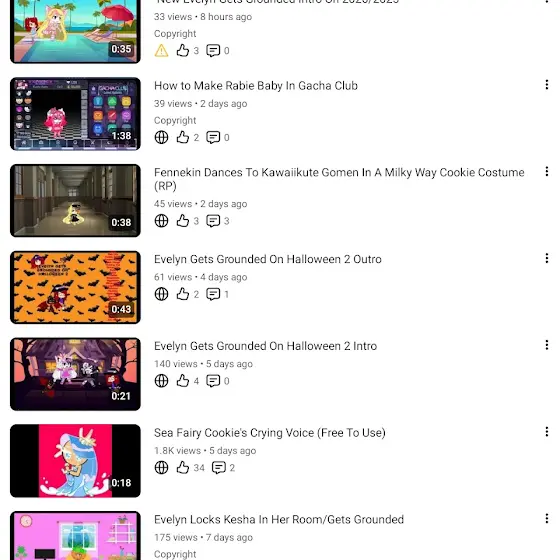Click likes icon on Sea Fairy Cookie video

pos(182,467)
